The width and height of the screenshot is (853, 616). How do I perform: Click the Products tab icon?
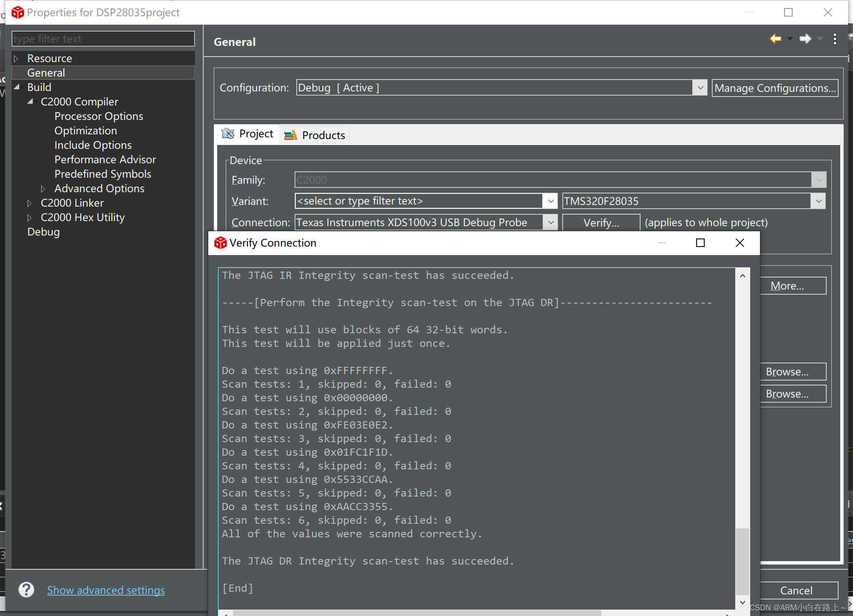[291, 135]
